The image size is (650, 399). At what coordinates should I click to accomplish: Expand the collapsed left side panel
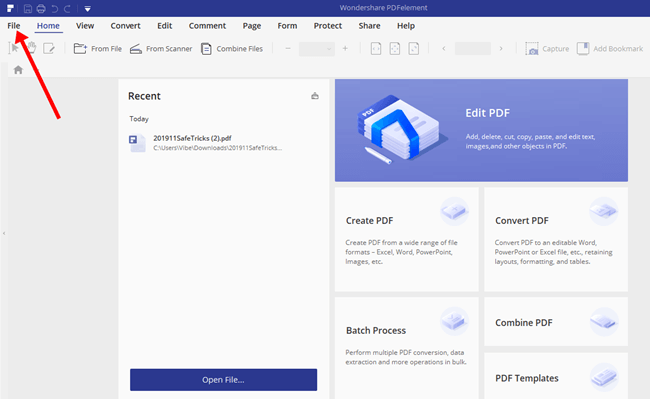[4, 233]
